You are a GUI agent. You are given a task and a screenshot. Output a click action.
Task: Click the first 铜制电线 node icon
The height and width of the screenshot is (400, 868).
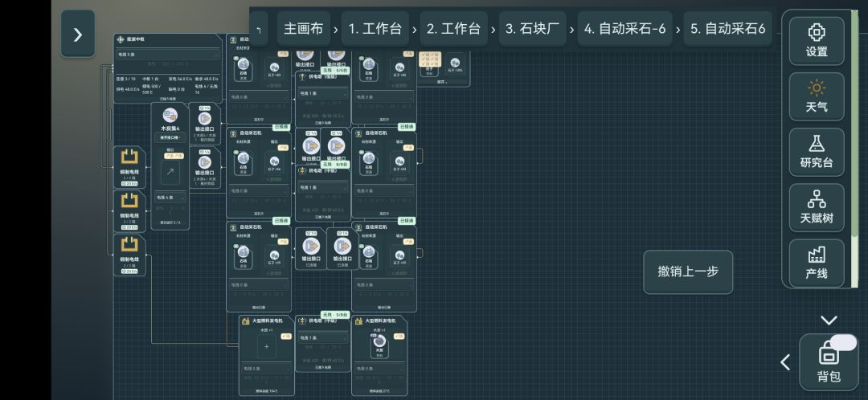point(129,157)
